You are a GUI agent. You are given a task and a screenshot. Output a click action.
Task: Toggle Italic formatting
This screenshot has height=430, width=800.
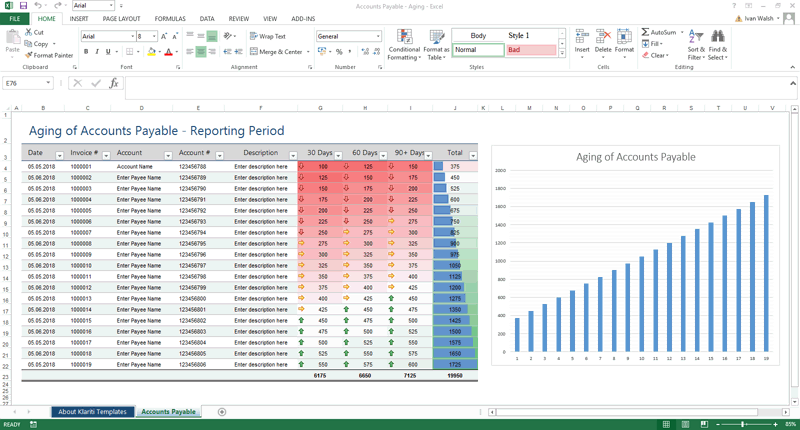(x=95, y=52)
